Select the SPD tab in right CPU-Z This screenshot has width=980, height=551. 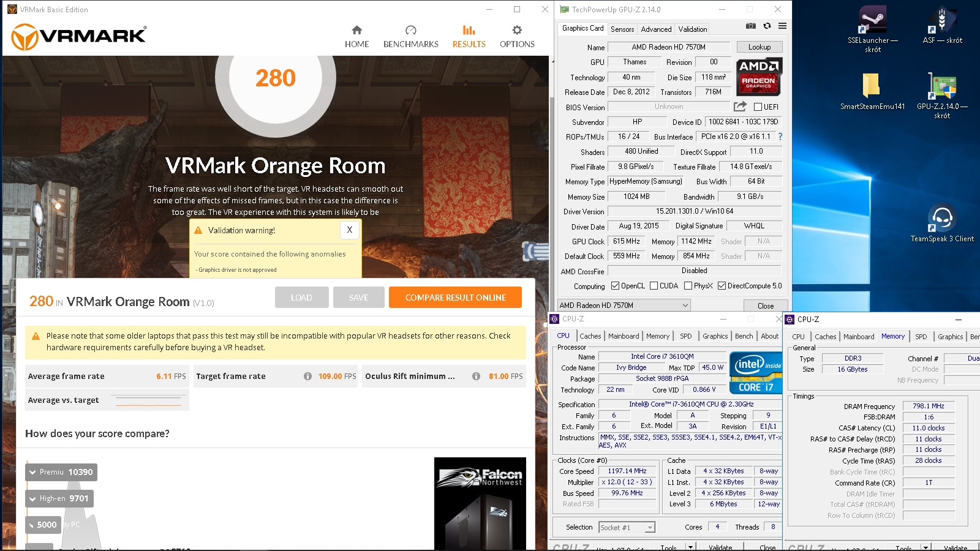pos(921,337)
